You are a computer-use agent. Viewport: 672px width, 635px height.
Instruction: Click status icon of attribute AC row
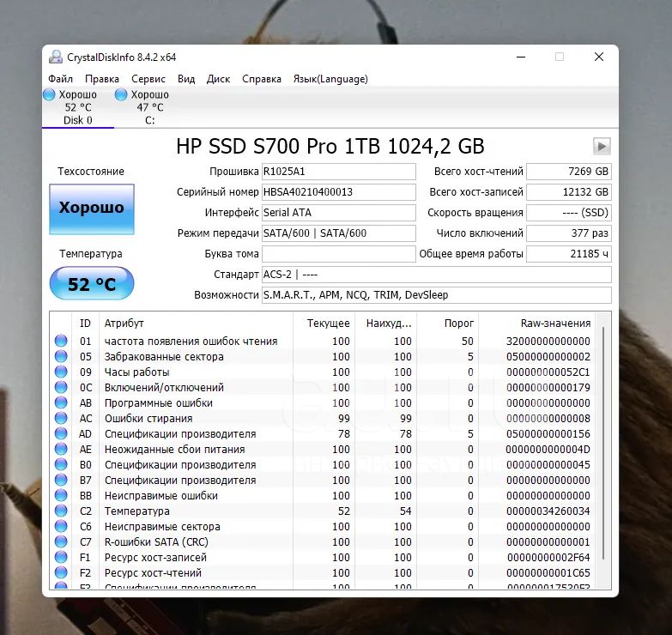click(x=61, y=418)
